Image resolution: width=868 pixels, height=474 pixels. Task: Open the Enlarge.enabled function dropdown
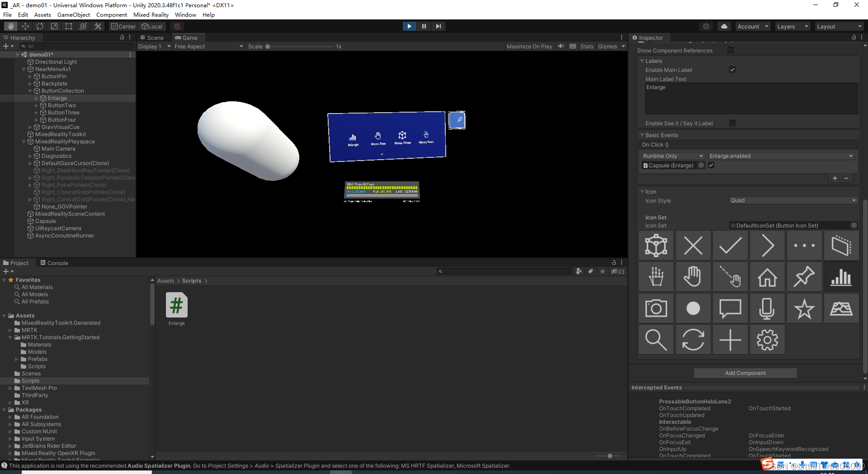point(781,156)
